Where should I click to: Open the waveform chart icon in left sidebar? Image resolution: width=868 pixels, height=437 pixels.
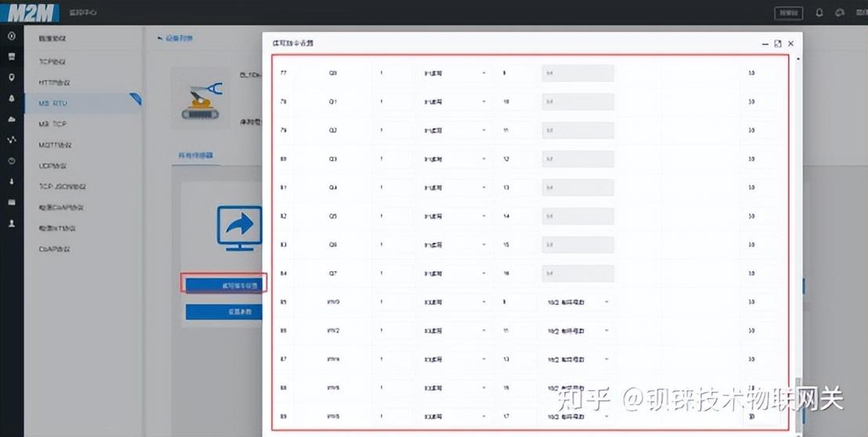pyautogui.click(x=12, y=140)
